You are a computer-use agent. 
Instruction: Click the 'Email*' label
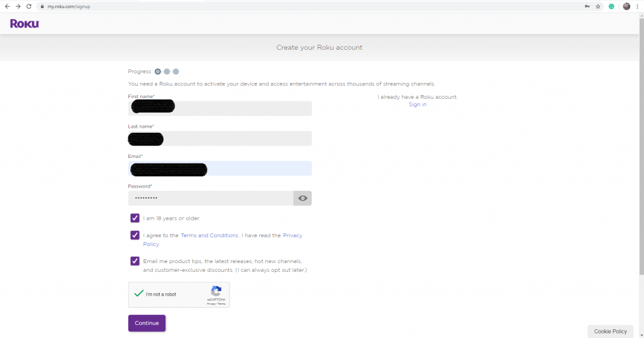click(x=136, y=156)
